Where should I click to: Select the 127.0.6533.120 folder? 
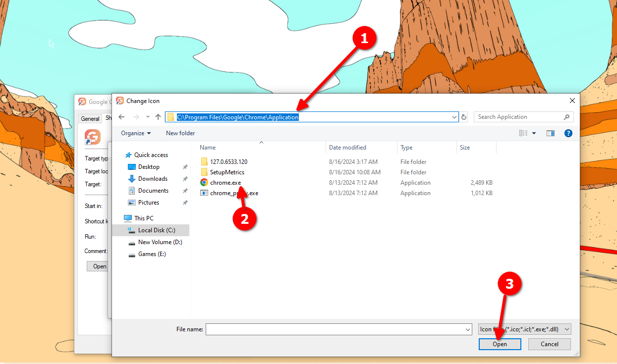(x=228, y=162)
